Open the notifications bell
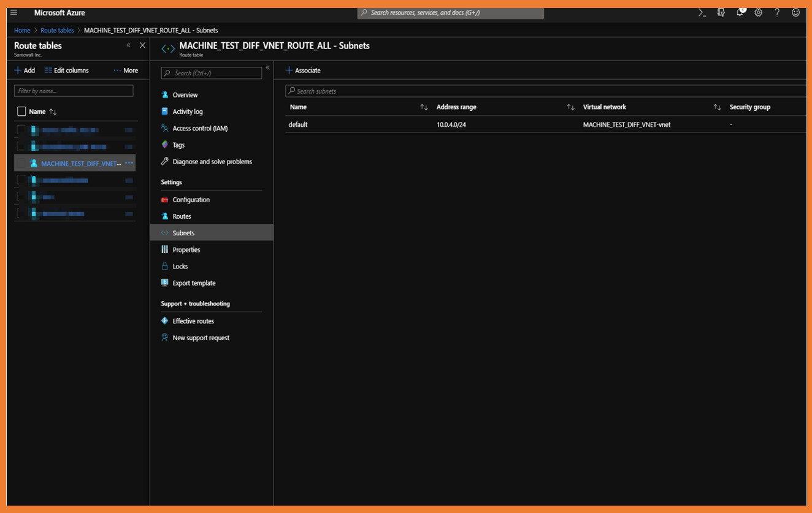 (x=740, y=12)
